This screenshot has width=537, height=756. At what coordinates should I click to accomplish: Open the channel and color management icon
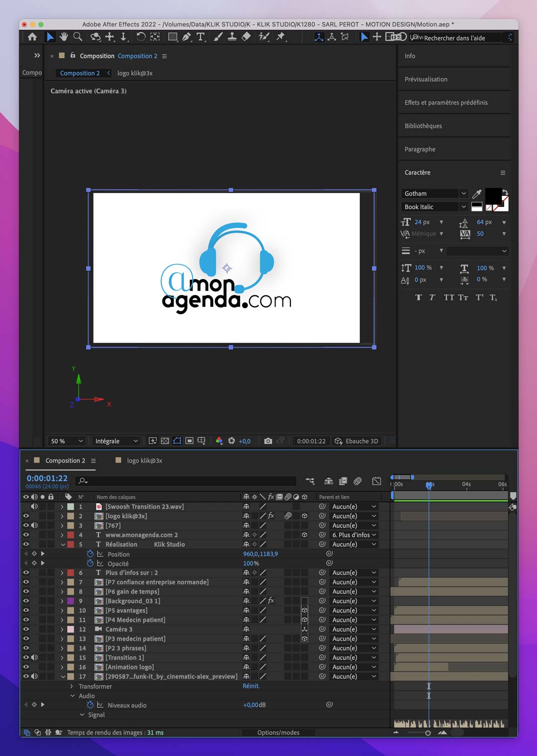coord(219,441)
